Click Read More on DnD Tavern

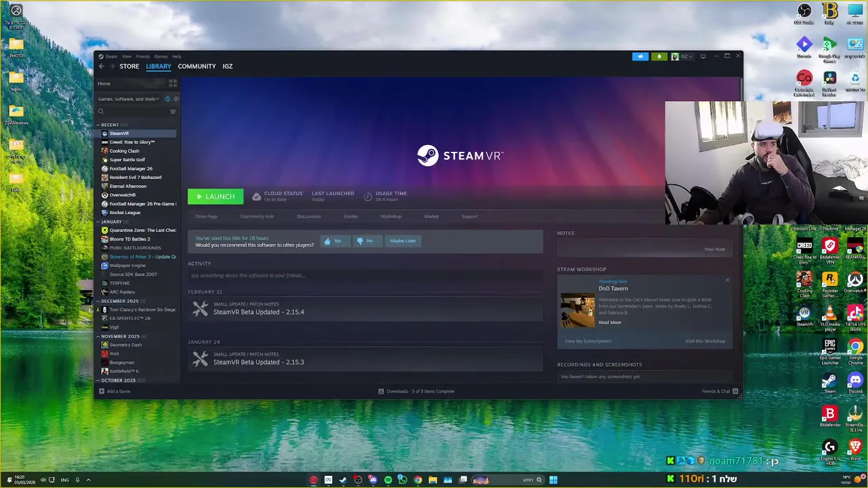coord(610,323)
